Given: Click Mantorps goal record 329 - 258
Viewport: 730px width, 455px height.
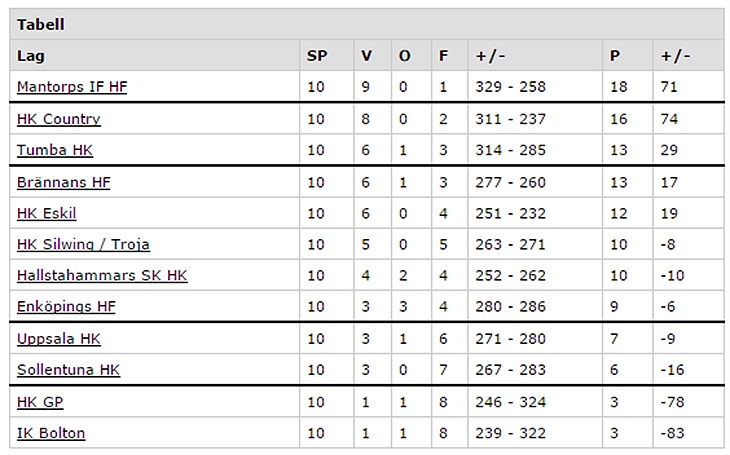Looking at the screenshot, I should pyautogui.click(x=512, y=87).
